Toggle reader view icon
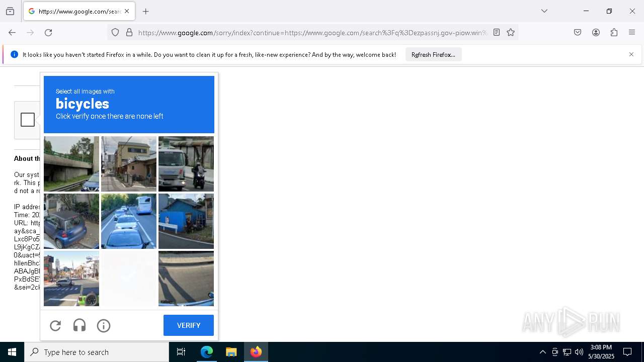The height and width of the screenshot is (362, 644). 497,33
